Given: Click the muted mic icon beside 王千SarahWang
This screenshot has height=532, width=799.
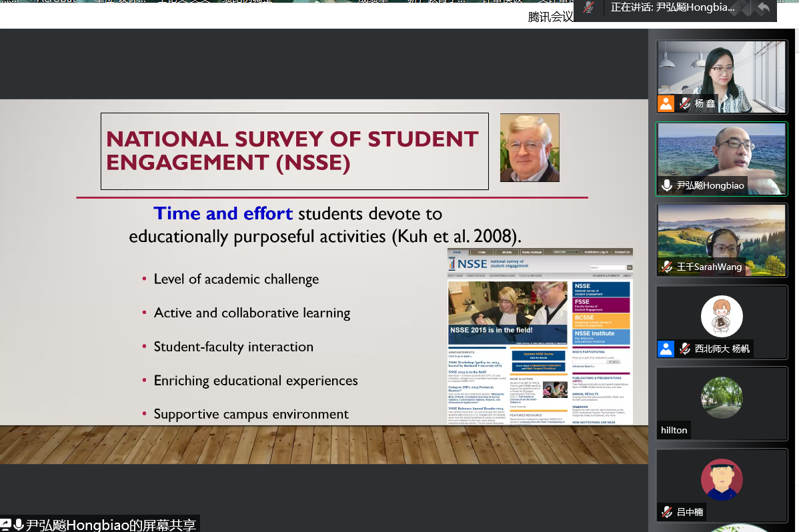Looking at the screenshot, I should coord(666,267).
